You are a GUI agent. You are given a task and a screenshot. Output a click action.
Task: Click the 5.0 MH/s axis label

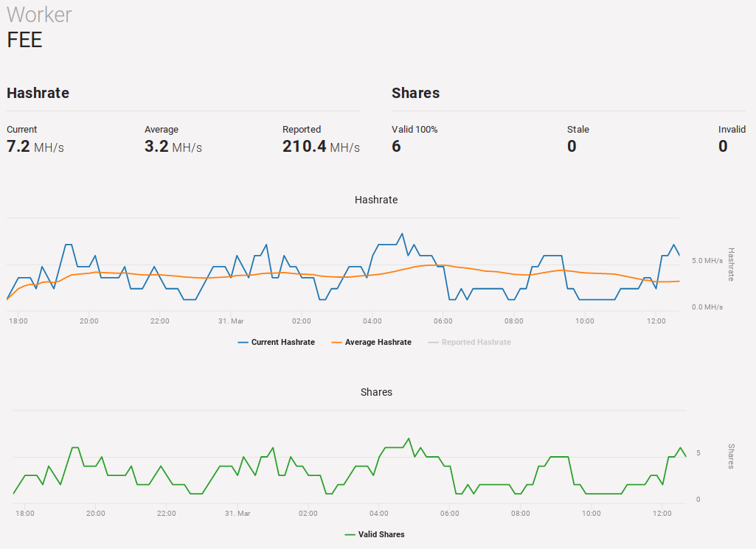click(x=707, y=261)
